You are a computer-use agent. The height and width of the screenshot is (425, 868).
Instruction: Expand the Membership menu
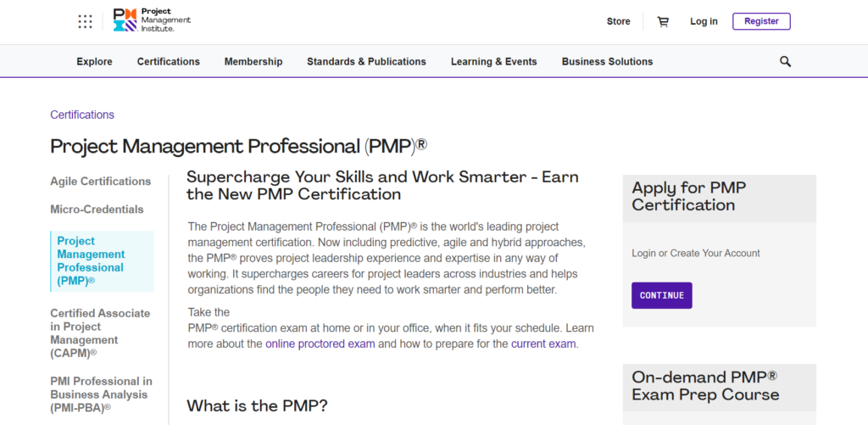click(253, 62)
